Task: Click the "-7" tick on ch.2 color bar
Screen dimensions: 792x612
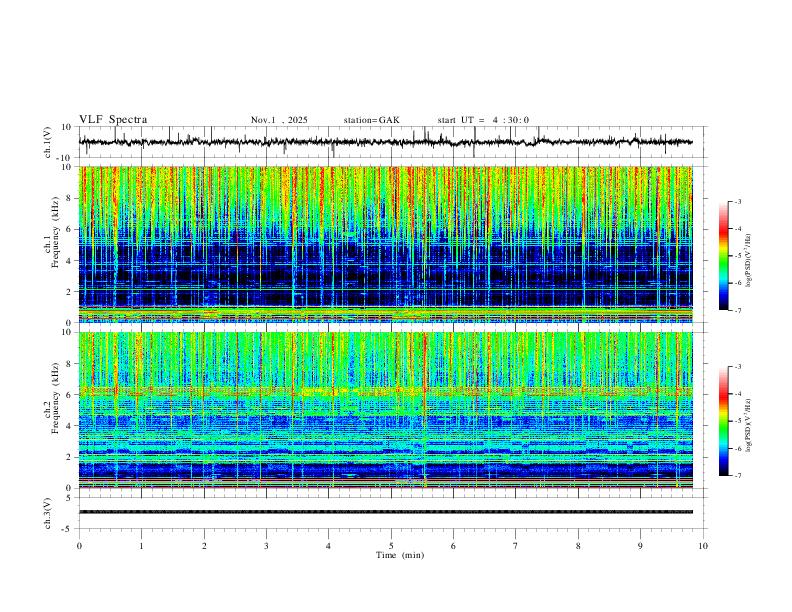Action: [737, 476]
